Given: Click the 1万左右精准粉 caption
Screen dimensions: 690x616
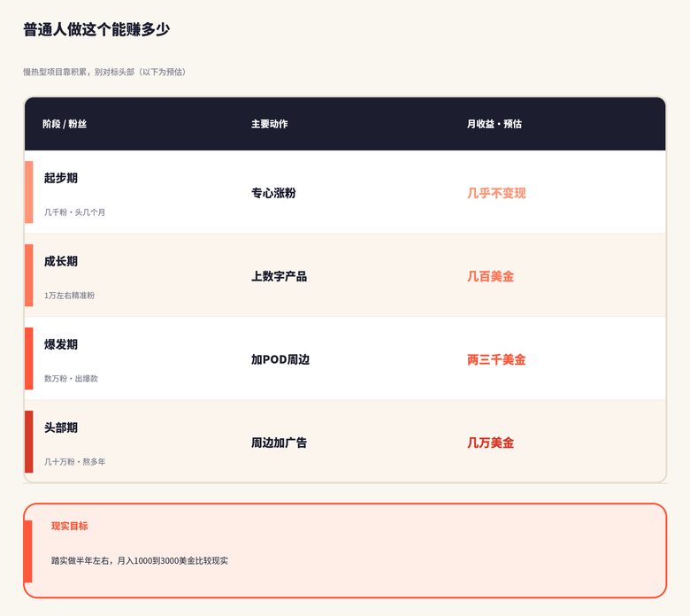Looking at the screenshot, I should click(69, 296).
